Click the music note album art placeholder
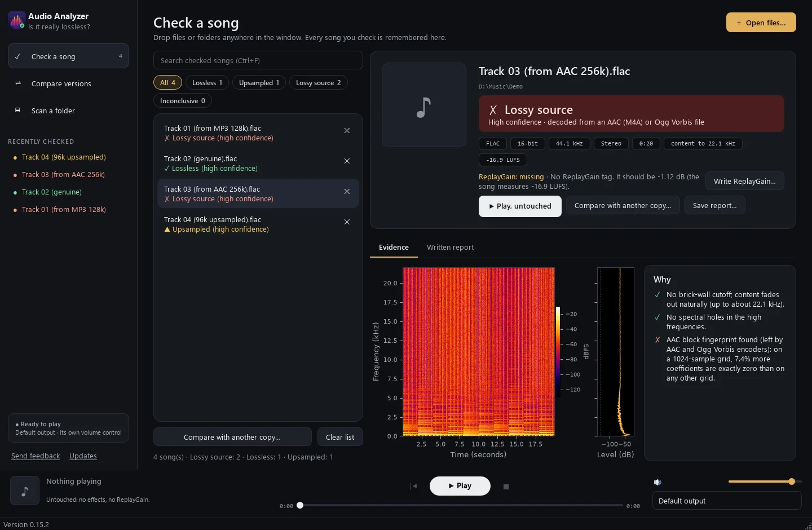The width and height of the screenshot is (812, 530). [x=424, y=105]
